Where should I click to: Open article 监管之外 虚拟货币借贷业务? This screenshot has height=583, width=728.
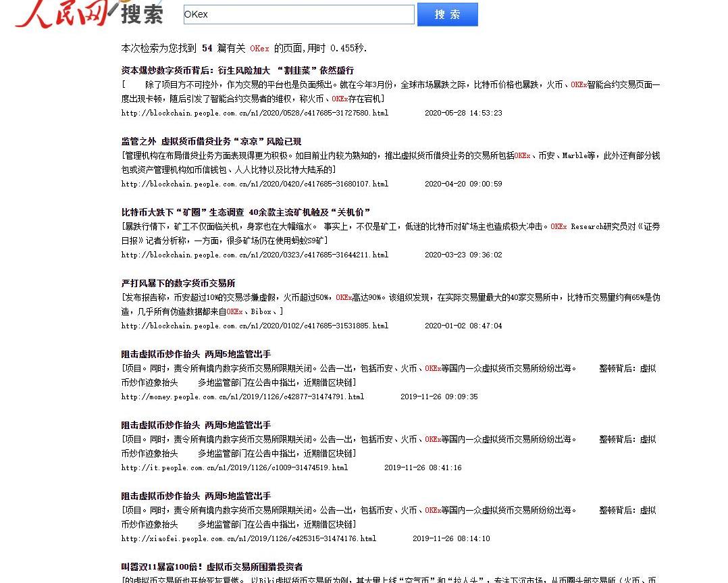211,141
